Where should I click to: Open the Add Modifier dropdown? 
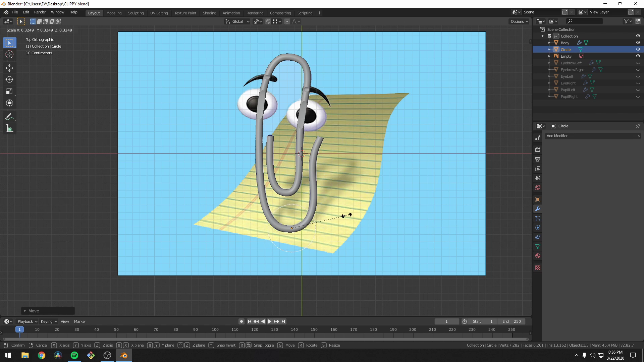tap(593, 136)
